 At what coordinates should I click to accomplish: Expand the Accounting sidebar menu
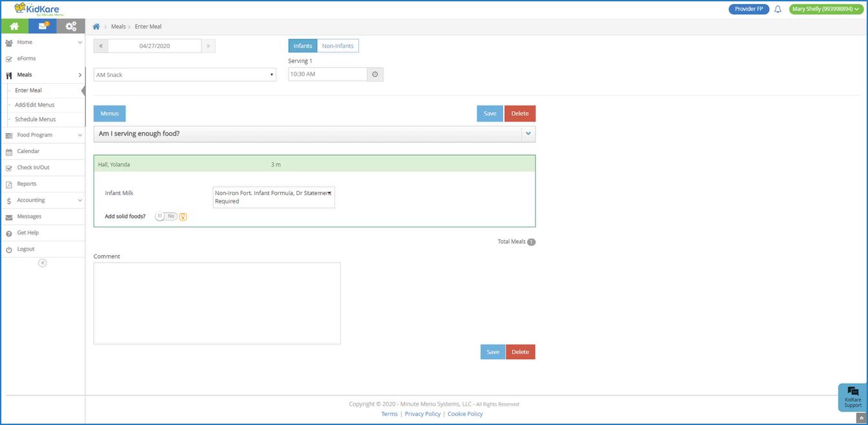tap(43, 200)
